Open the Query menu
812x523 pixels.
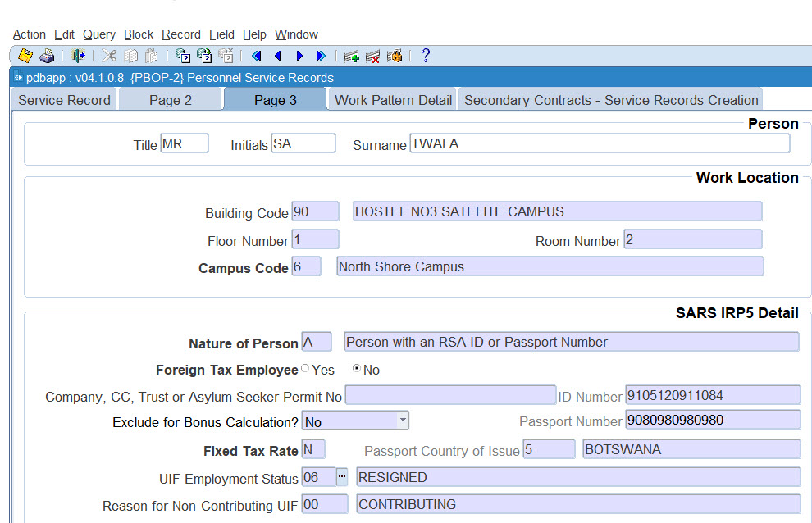click(x=98, y=34)
